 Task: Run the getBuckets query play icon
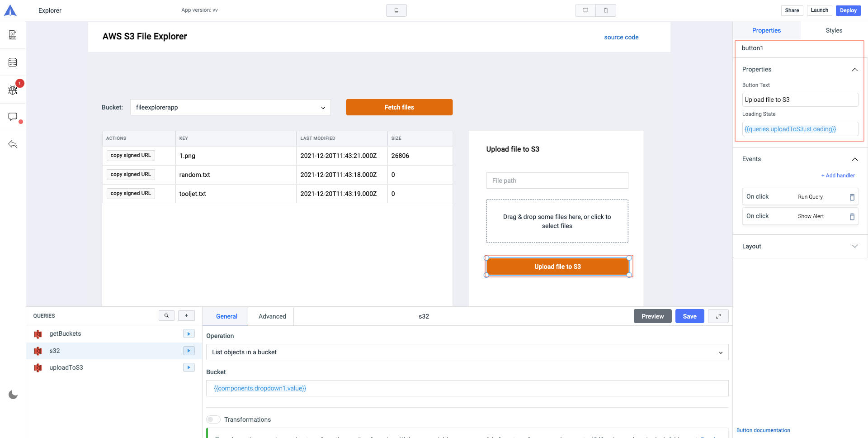189,334
